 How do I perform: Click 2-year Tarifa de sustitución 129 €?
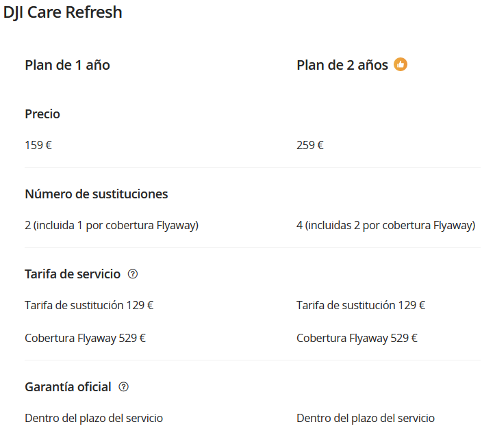[361, 305]
